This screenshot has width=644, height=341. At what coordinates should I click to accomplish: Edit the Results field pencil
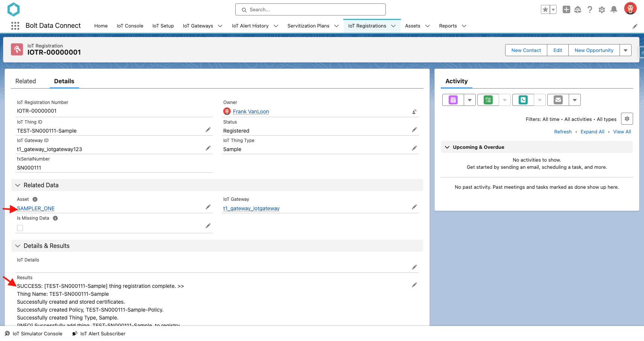(x=414, y=285)
